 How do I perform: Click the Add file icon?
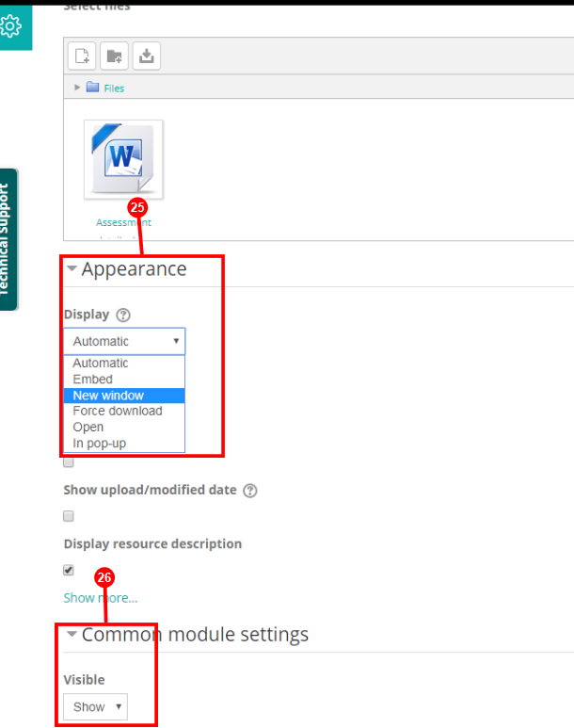pos(82,56)
